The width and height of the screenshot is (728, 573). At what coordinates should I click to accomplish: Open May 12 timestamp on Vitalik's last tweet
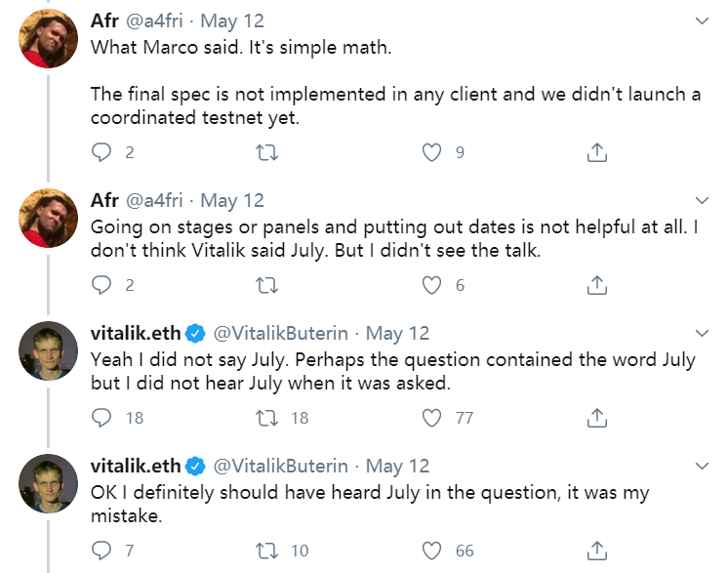397,467
